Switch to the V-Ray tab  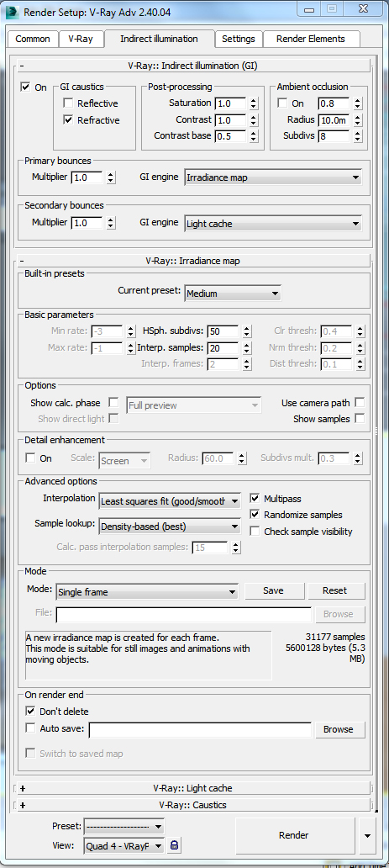(x=80, y=39)
